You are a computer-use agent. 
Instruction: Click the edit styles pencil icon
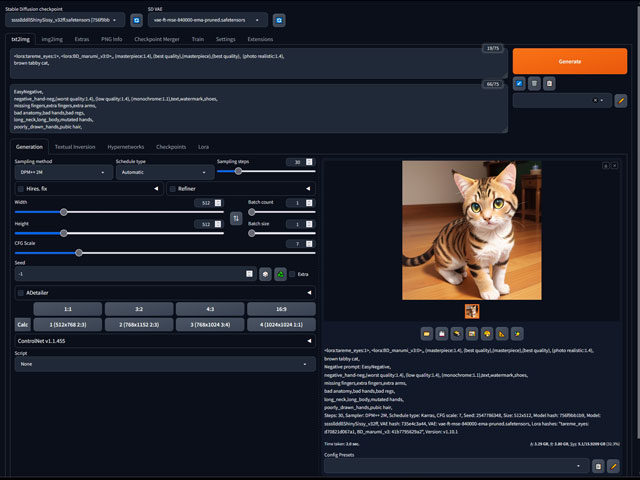620,100
